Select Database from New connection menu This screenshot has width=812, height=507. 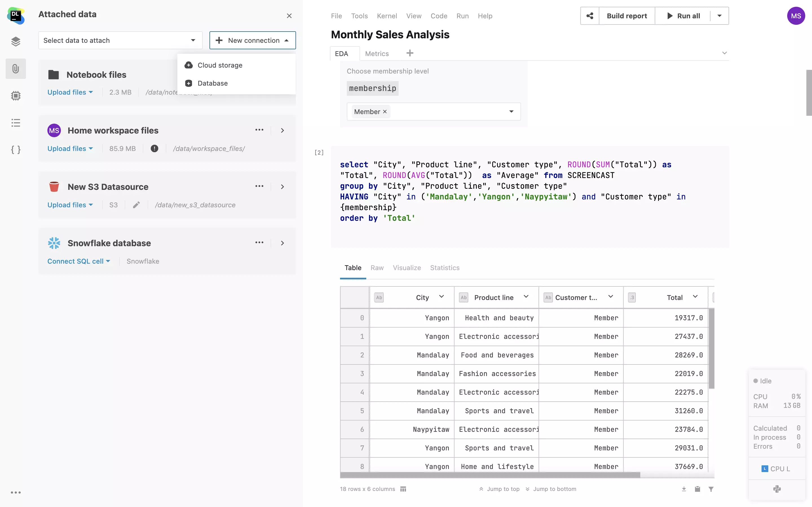coord(212,83)
